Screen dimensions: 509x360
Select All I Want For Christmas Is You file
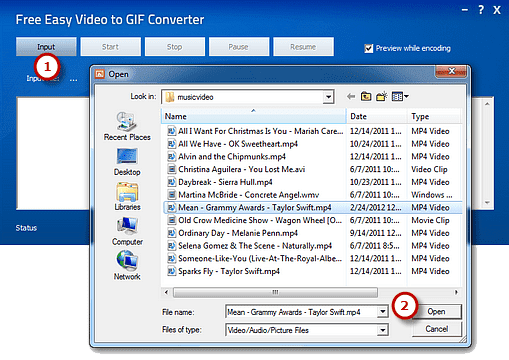point(260,131)
